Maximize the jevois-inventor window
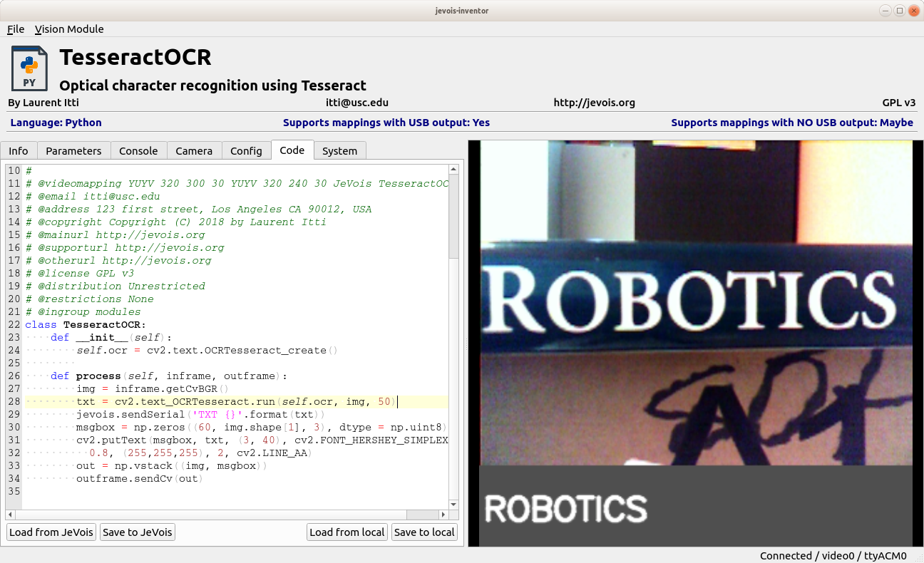The width and height of the screenshot is (924, 563). (899, 10)
